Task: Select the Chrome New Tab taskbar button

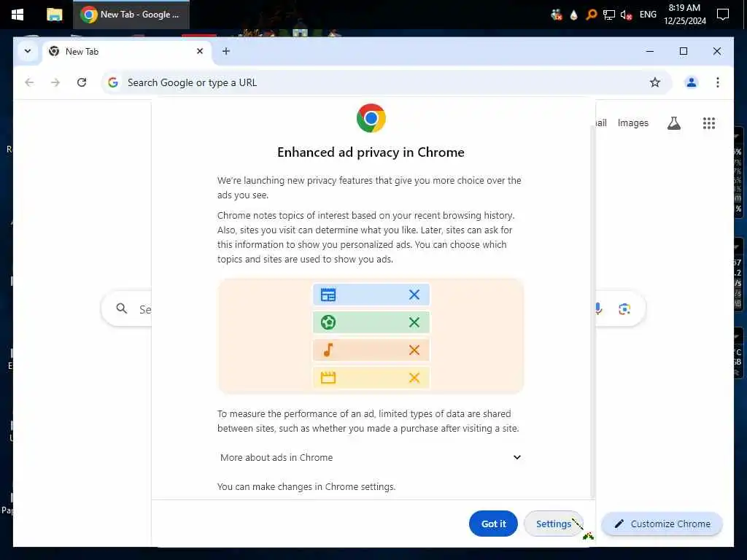Action: coord(131,15)
